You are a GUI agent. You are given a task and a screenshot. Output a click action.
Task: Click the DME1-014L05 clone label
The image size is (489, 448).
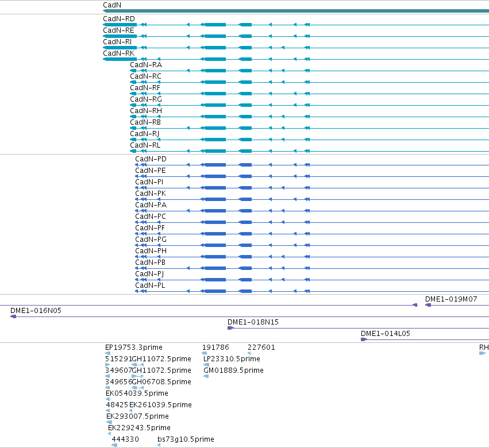click(386, 334)
